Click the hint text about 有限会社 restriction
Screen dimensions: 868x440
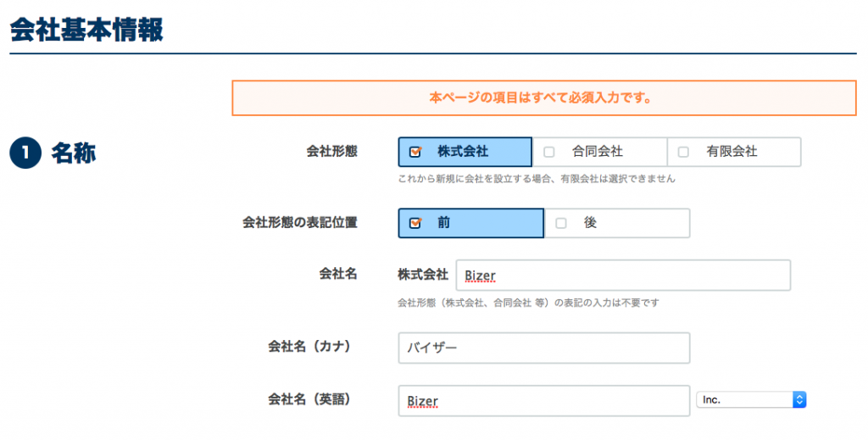[x=537, y=179]
